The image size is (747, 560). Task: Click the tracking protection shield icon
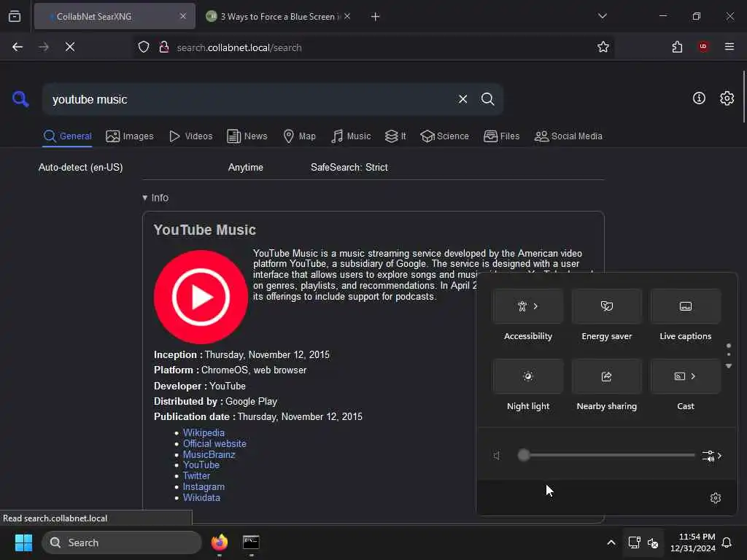click(x=144, y=47)
